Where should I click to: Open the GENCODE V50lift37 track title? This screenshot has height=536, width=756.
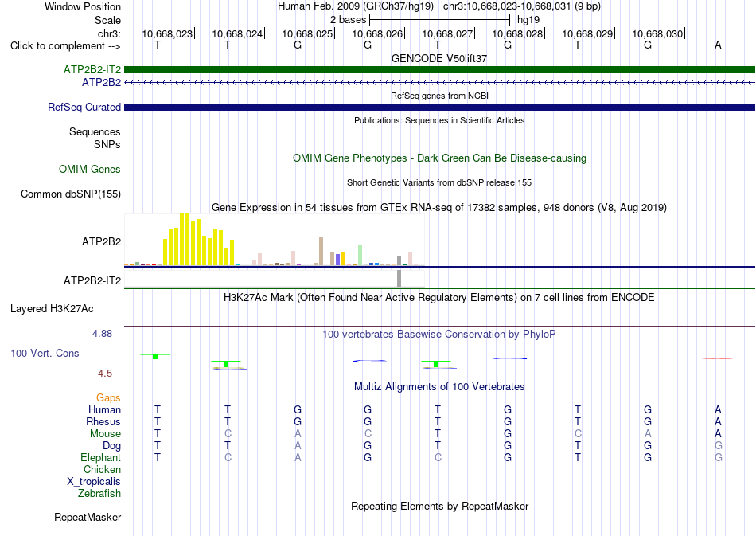click(x=439, y=58)
